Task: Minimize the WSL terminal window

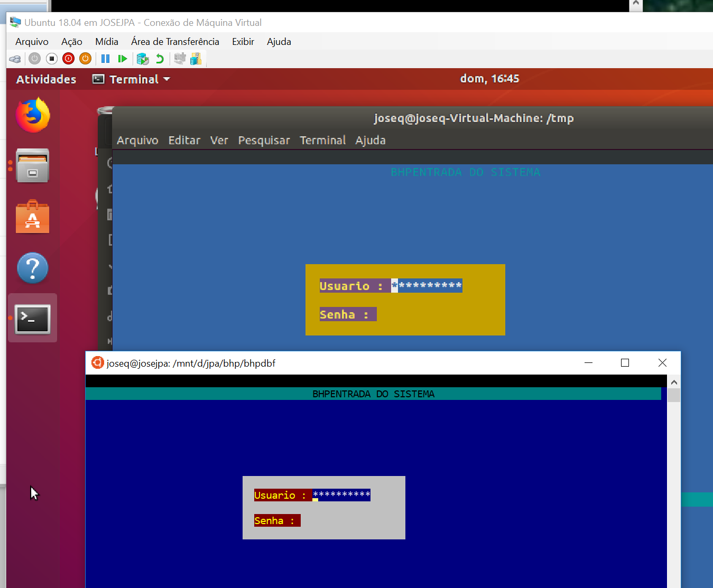Action: point(589,363)
